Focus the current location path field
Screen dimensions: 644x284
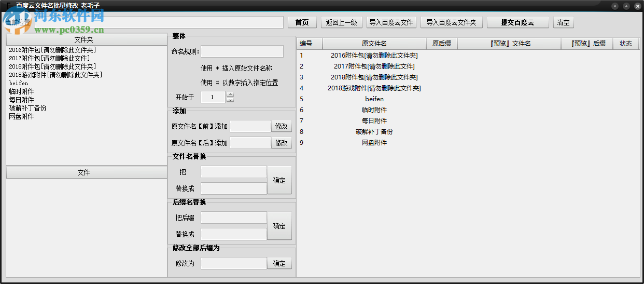(x=159, y=22)
